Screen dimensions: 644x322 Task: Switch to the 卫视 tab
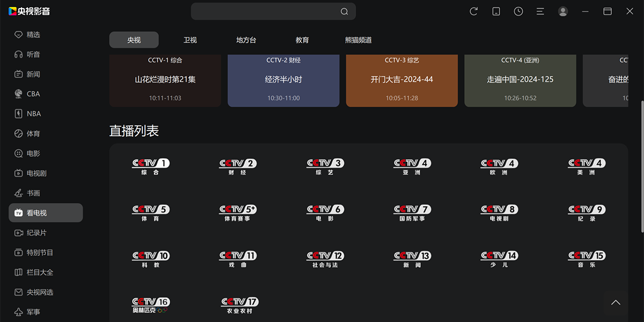coord(190,39)
